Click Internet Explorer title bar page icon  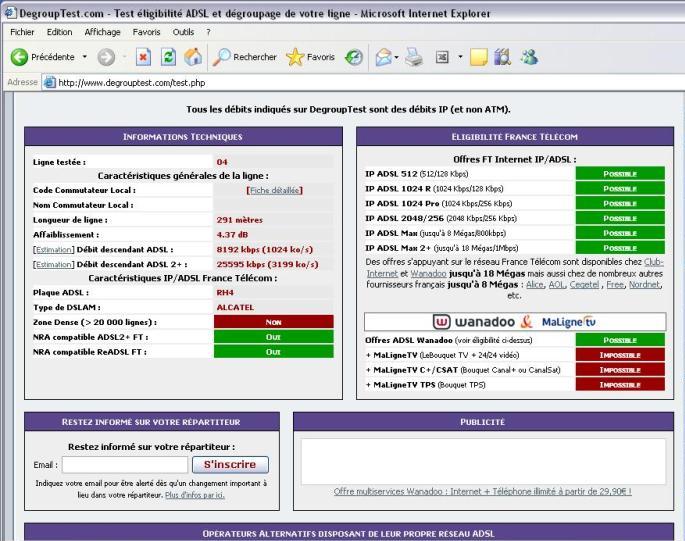tap(10, 13)
